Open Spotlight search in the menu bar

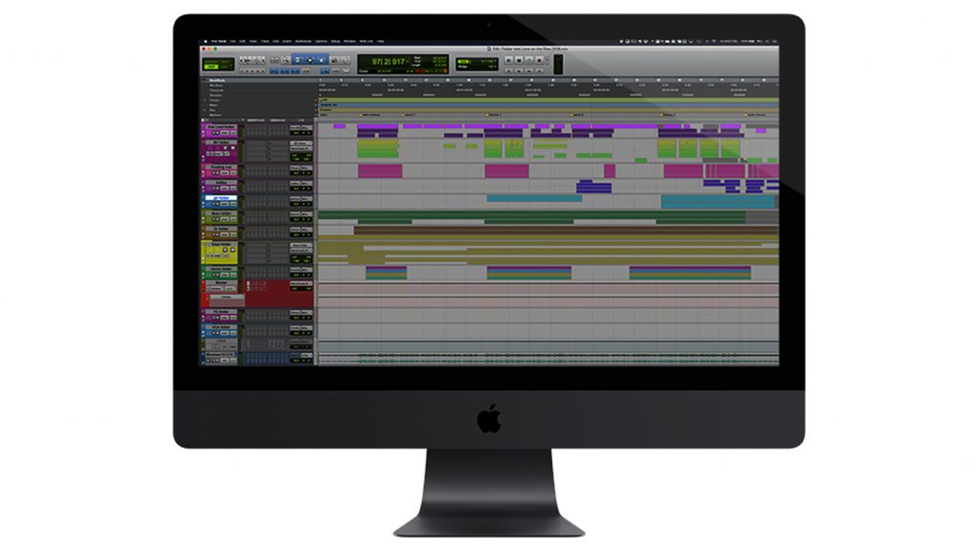[767, 41]
